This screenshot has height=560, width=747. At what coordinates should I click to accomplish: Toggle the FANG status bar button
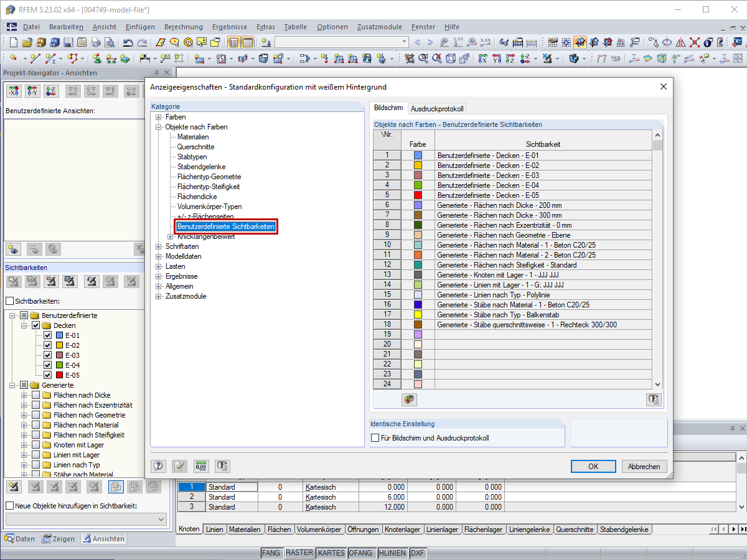click(x=271, y=553)
